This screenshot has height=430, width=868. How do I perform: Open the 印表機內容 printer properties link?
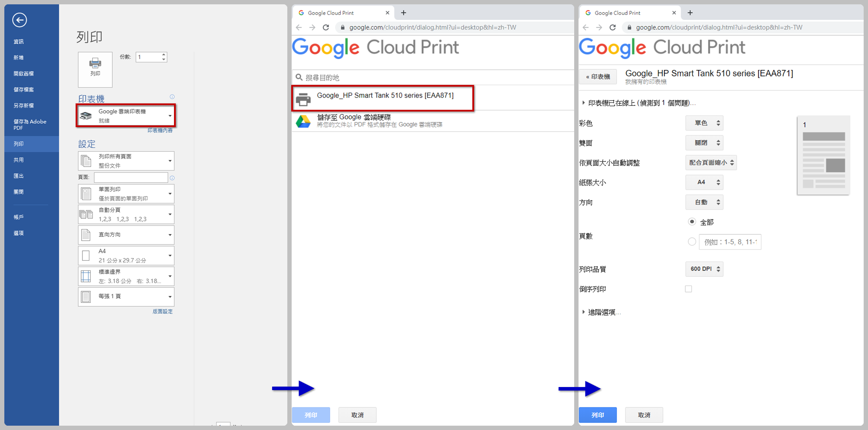[x=160, y=131]
